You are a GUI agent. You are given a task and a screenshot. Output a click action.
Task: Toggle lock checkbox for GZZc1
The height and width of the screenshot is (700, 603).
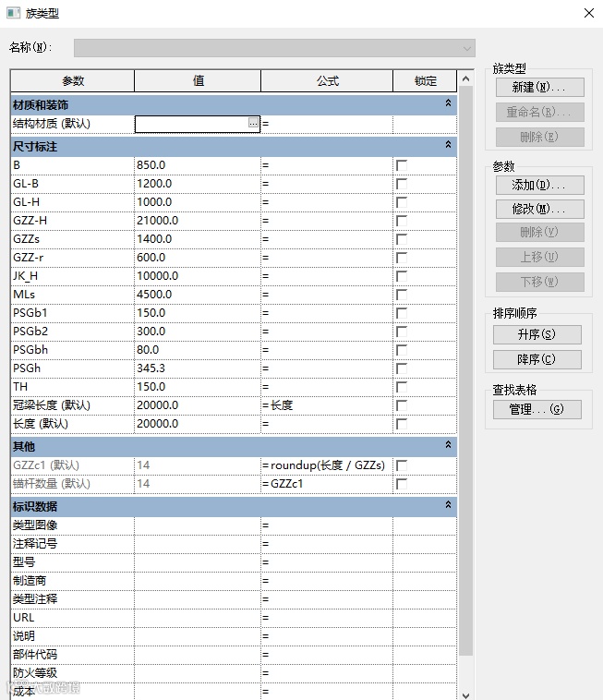[x=402, y=465]
